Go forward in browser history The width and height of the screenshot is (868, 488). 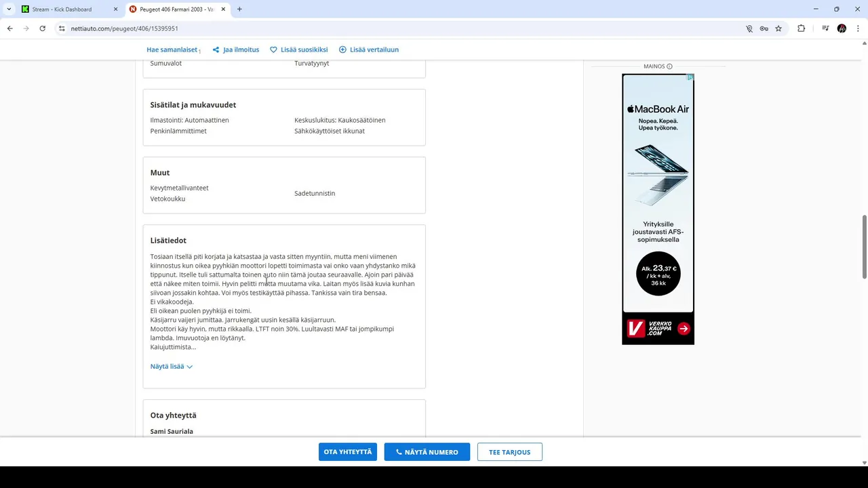(26, 28)
